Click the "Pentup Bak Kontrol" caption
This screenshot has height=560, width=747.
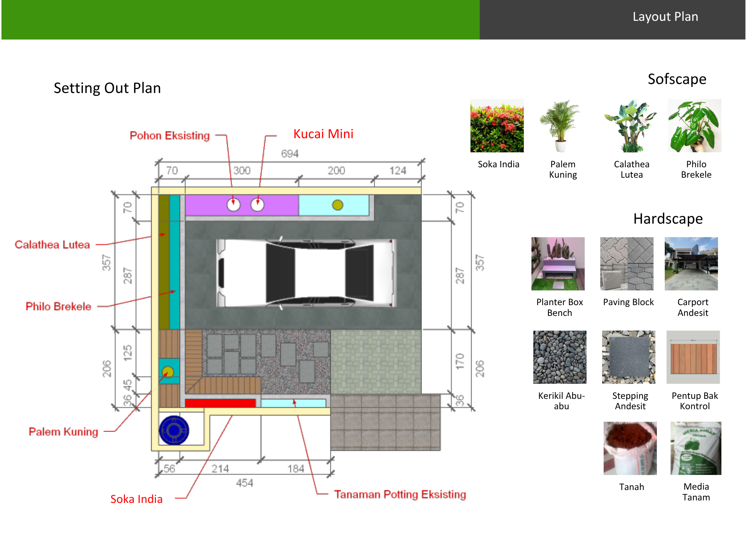pos(695,401)
